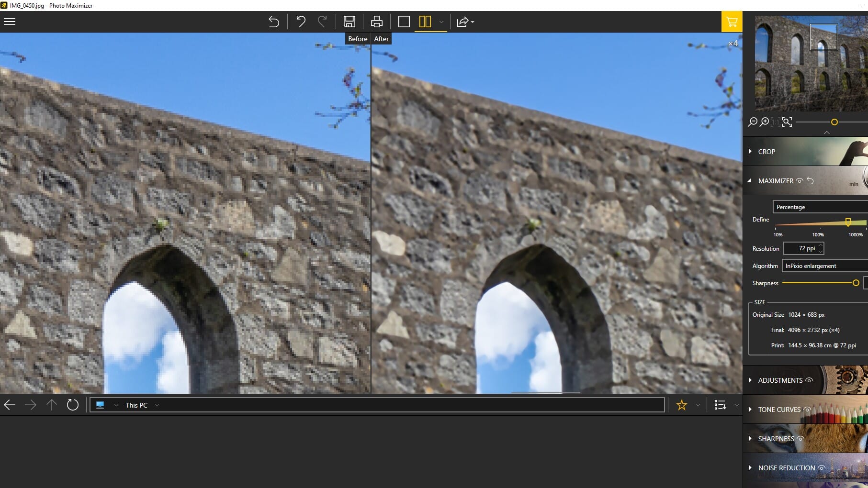Undo the last action

tap(301, 22)
